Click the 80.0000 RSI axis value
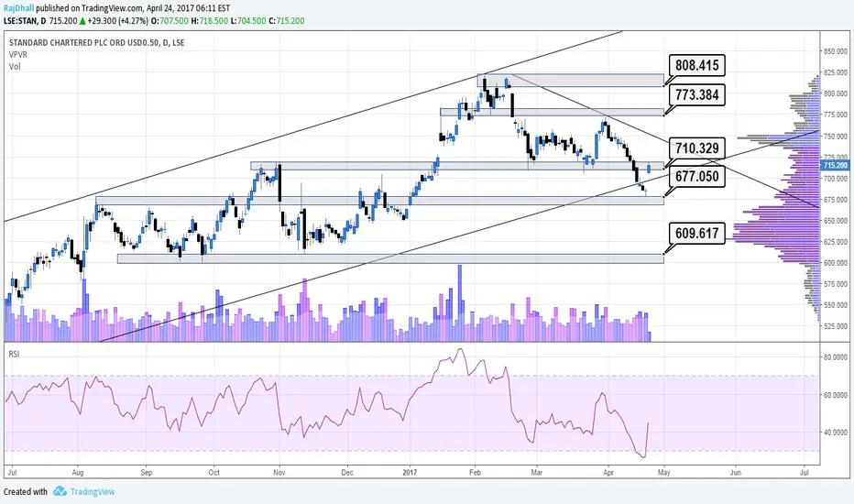 (836, 357)
